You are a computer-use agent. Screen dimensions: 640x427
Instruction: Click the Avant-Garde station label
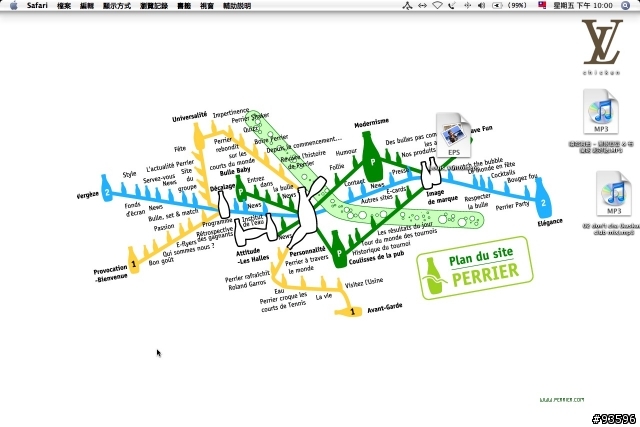pyautogui.click(x=385, y=307)
